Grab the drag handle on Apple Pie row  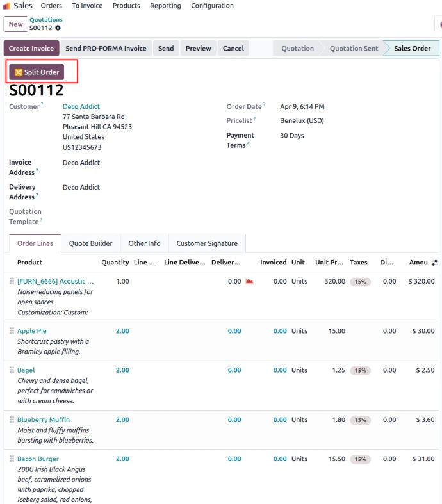(12, 331)
